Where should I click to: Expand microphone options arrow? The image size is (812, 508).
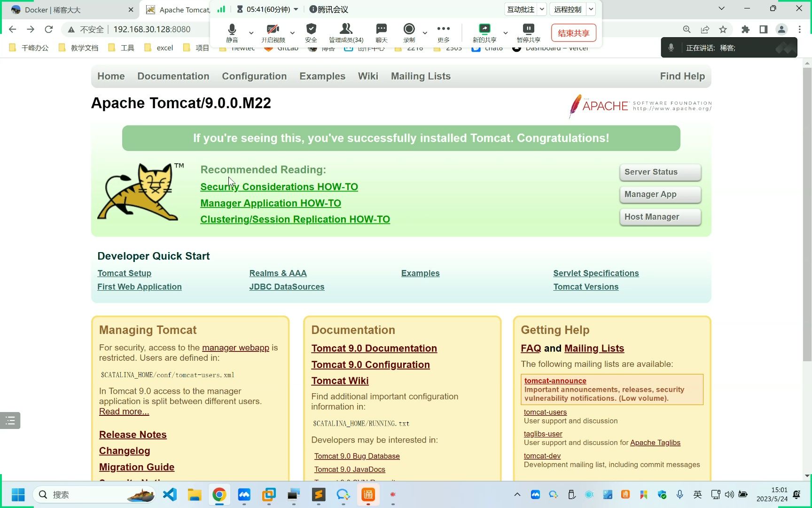pyautogui.click(x=251, y=33)
